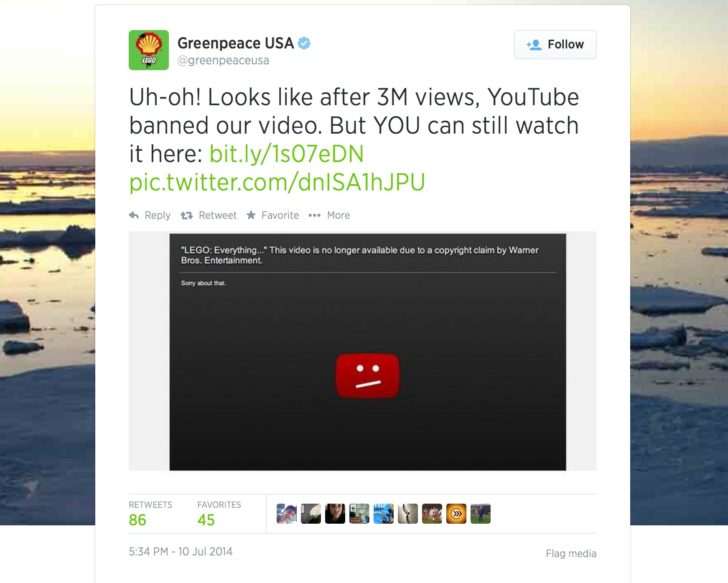
Task: Click the orange double-arrow user avatar
Action: click(456, 514)
